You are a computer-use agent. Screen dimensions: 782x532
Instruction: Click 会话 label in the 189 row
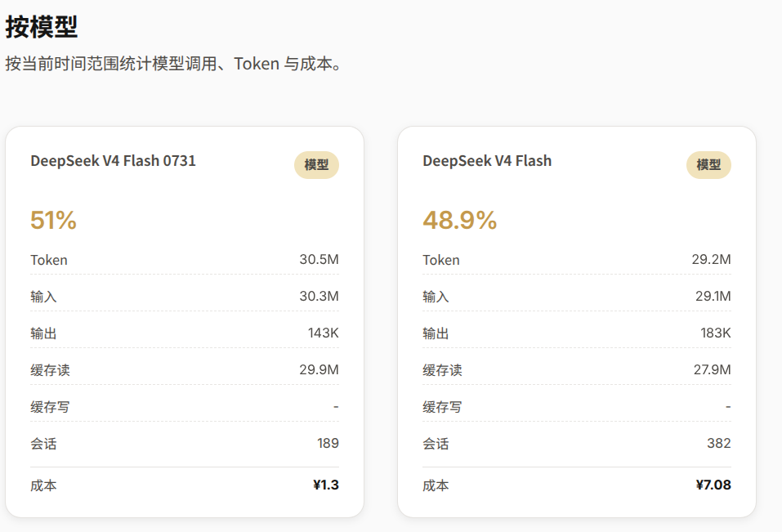[x=43, y=444]
